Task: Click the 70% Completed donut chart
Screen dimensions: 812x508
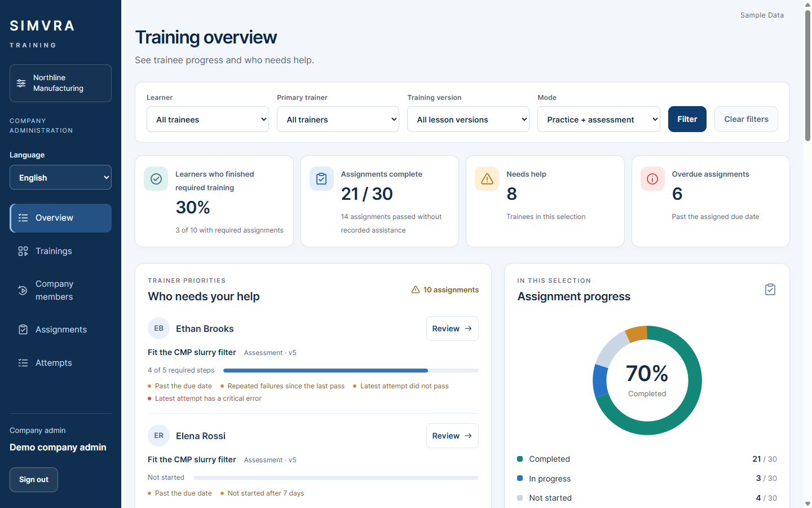Action: coord(647,380)
